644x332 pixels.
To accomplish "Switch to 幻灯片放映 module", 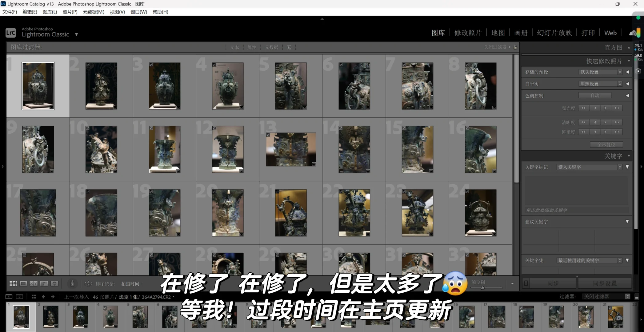I will (x=554, y=33).
